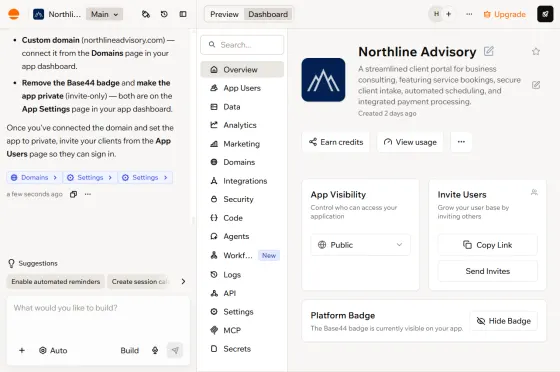This screenshot has height=372, width=560.
Task: Toggle the sidebar panel layout icon
Action: click(183, 14)
